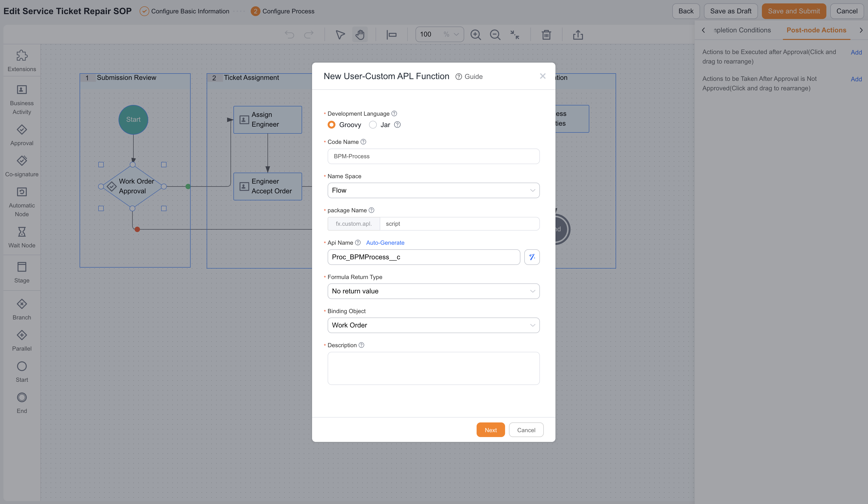
Task: Select the Groovy radio button
Action: point(331,125)
